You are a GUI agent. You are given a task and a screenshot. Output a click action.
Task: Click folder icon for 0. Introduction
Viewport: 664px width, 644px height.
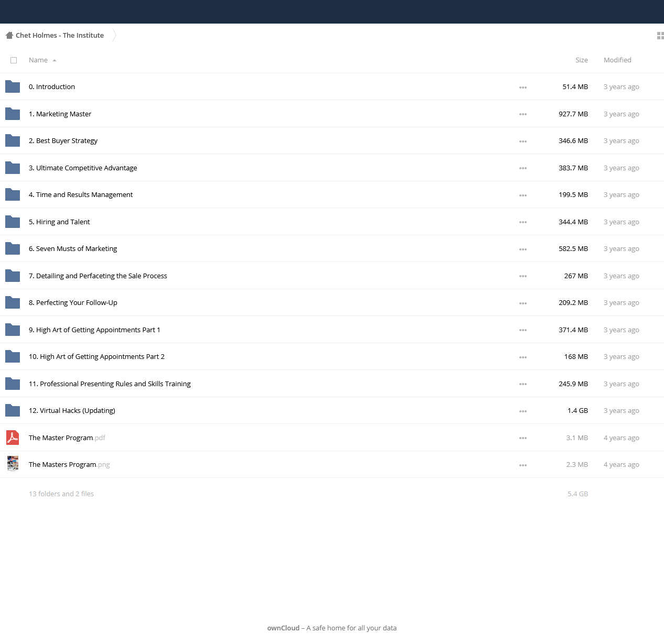coord(13,86)
